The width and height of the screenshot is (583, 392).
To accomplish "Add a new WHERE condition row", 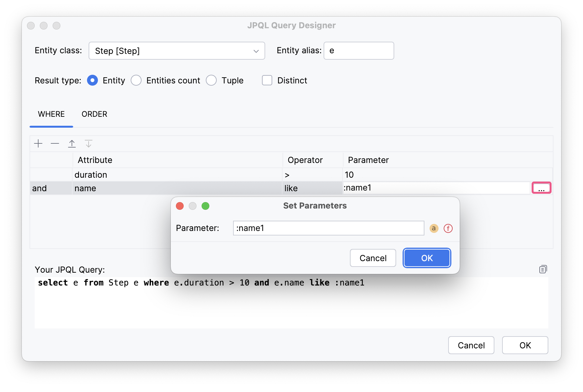I will coord(38,143).
